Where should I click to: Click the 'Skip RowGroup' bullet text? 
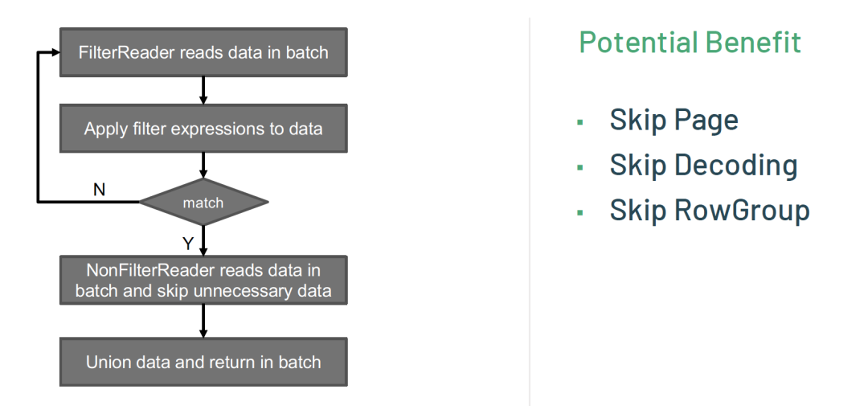[x=710, y=211]
